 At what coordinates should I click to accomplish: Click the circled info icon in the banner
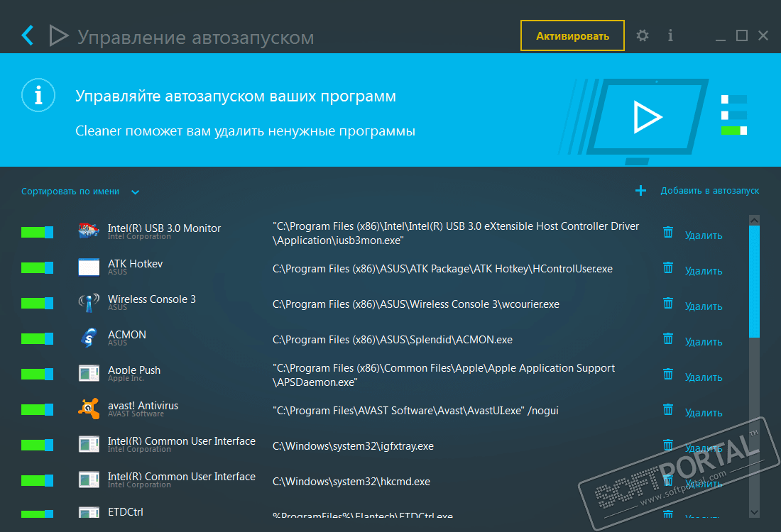pyautogui.click(x=38, y=95)
